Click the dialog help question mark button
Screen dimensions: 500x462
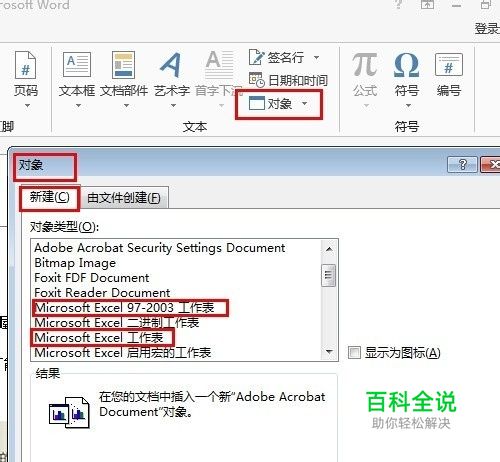(x=462, y=165)
